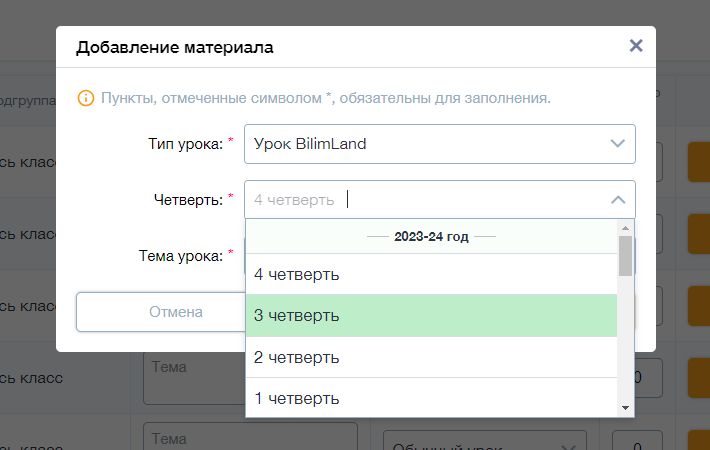Click the orange info icon
The image size is (710, 450).
point(86,98)
